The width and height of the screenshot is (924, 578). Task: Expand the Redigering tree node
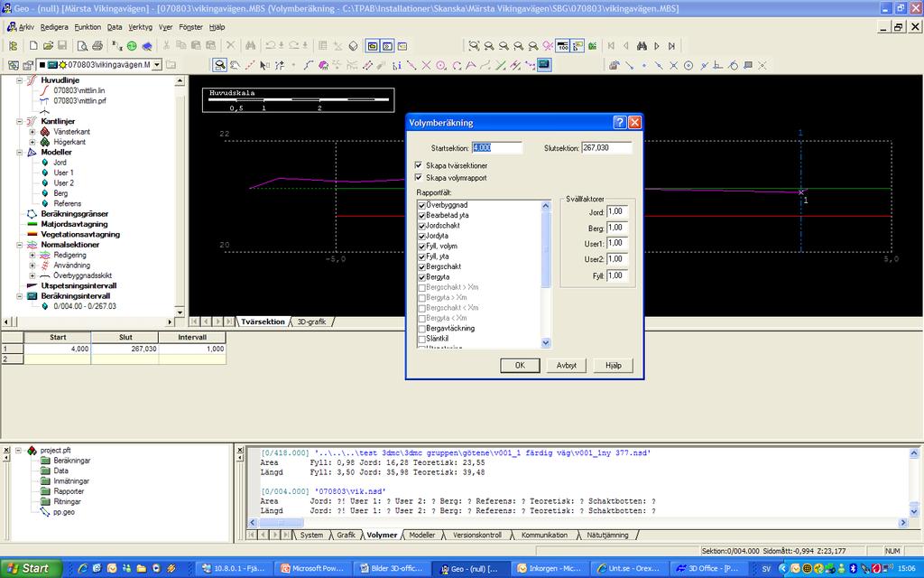tap(32, 256)
